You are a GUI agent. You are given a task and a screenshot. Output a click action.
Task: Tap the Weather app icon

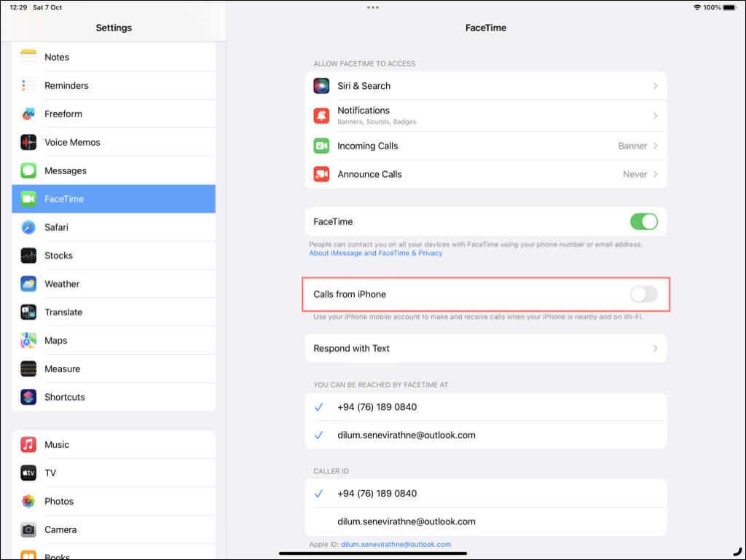click(28, 284)
